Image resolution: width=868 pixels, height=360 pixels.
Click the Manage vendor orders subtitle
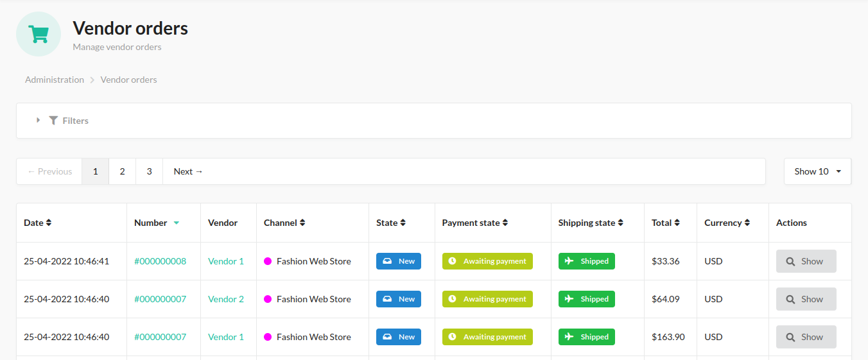tap(117, 47)
